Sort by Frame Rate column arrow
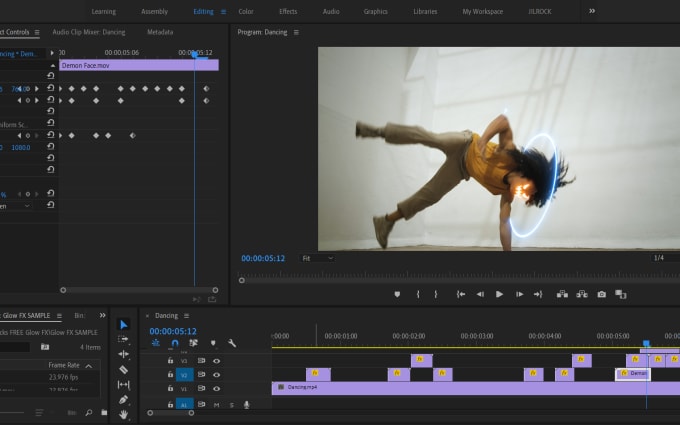The width and height of the screenshot is (680, 425). [88, 366]
